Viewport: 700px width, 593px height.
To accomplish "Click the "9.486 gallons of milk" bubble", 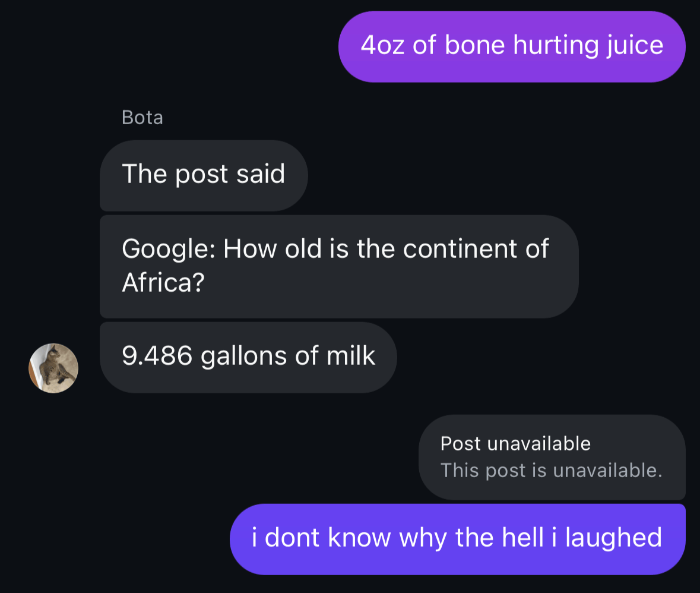I will tap(248, 357).
